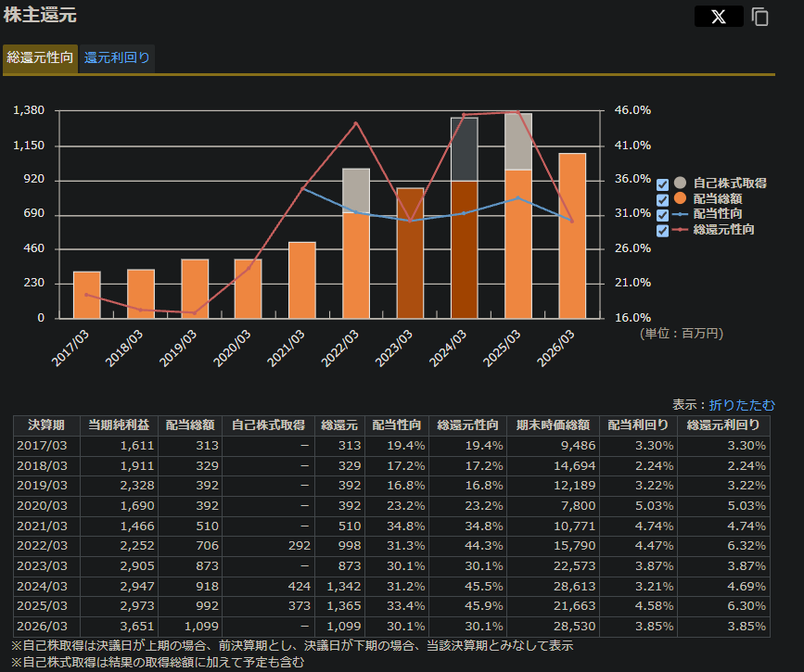This screenshot has width=804, height=672.
Task: Click the 株主還元 section title
Action: pos(40,15)
